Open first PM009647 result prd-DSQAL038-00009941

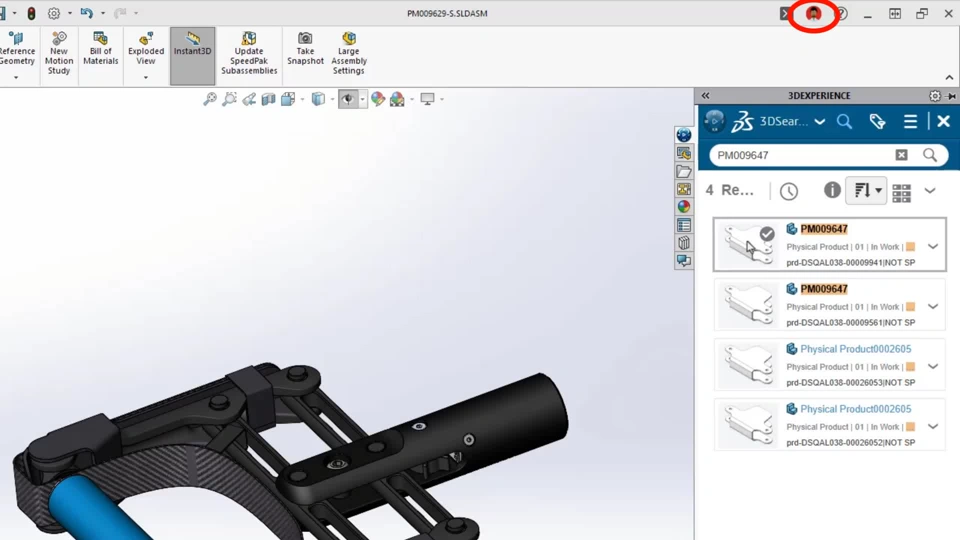[x=830, y=244]
